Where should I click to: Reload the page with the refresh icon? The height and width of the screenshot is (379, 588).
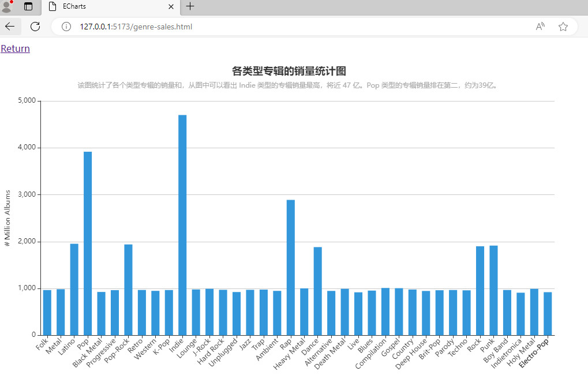[35, 27]
